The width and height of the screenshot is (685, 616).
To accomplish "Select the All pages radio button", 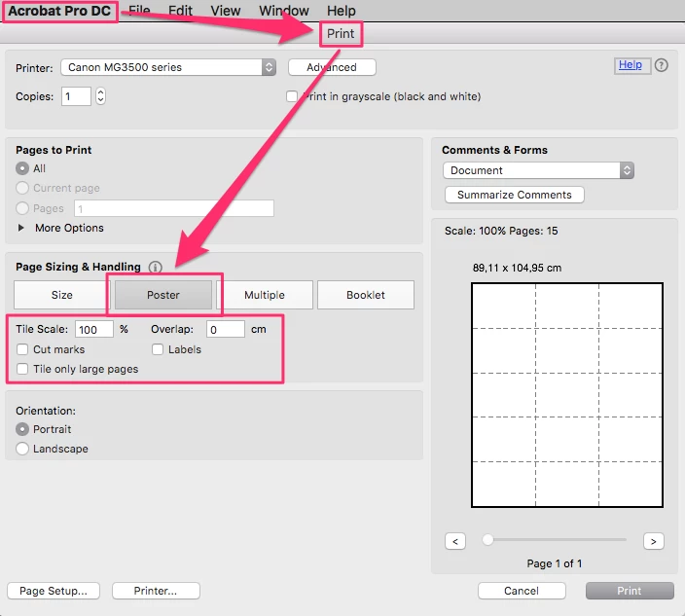I will (22, 168).
